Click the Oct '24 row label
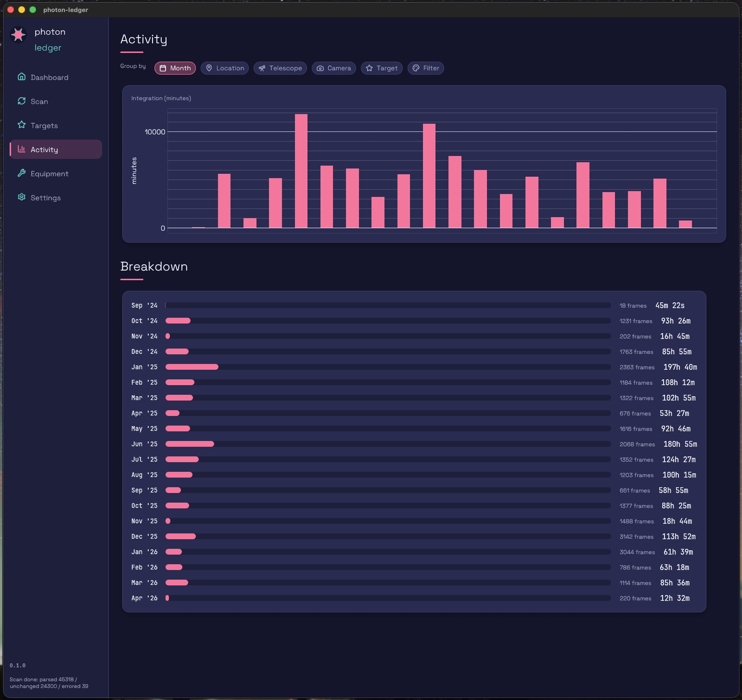Image resolution: width=742 pixels, height=700 pixels. (144, 321)
